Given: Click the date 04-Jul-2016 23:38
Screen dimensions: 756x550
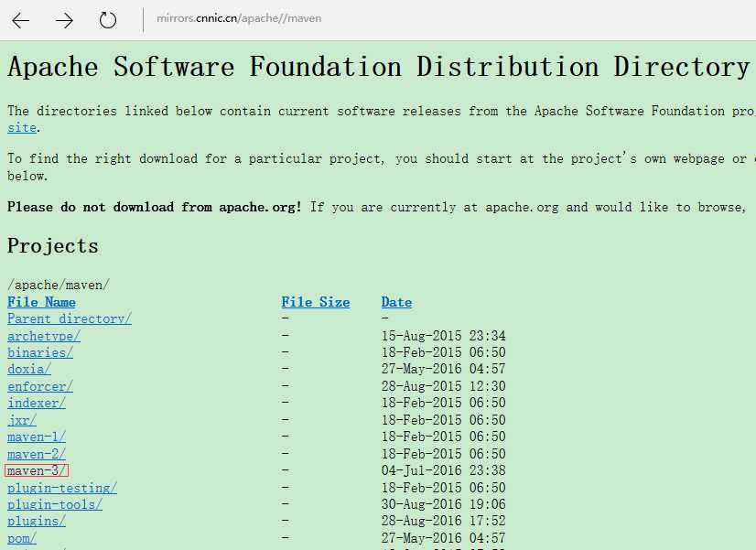Looking at the screenshot, I should [444, 470].
